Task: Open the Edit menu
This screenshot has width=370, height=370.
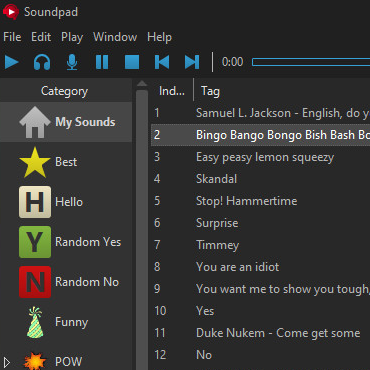Action: 41,37
